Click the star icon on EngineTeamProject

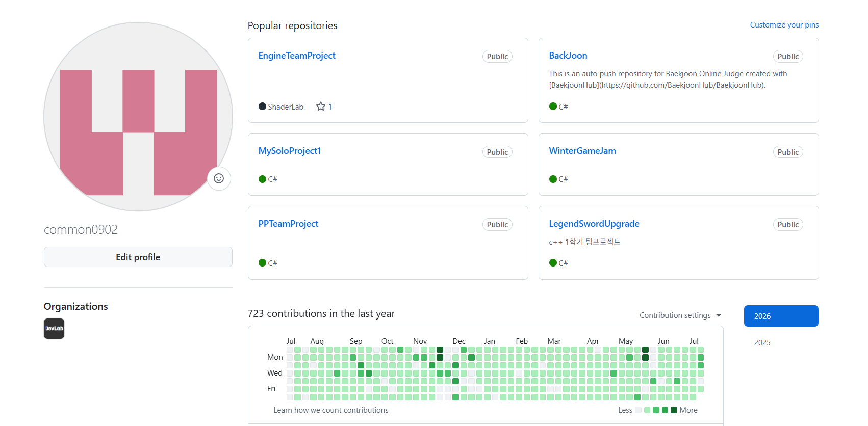pos(320,107)
